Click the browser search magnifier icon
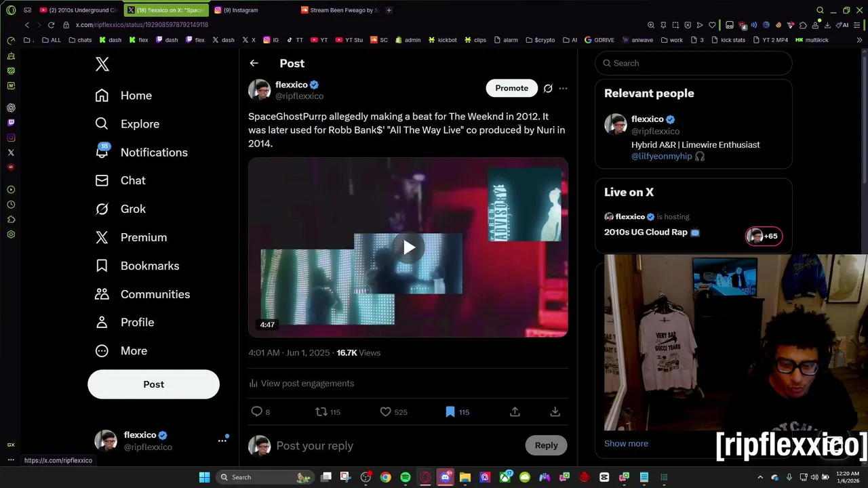Viewport: 868px width, 488px height. pos(820,10)
